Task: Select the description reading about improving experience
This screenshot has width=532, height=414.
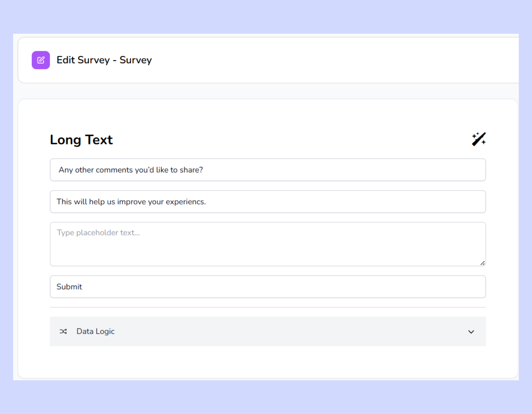Action: tap(267, 201)
